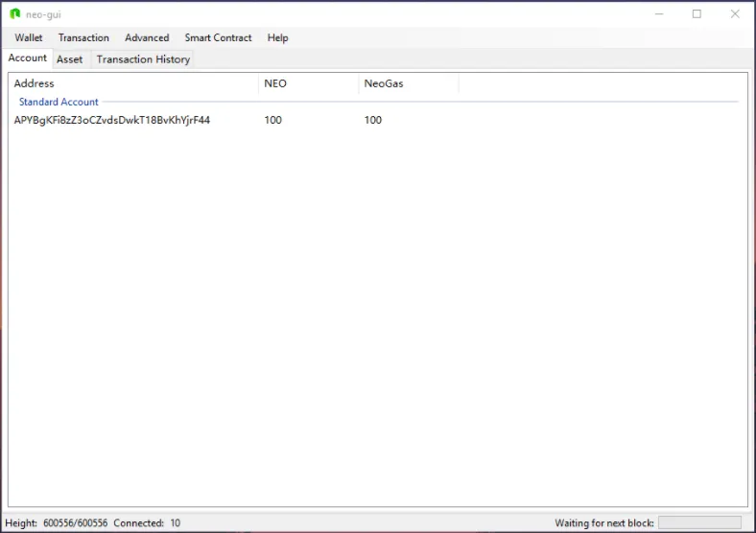Image resolution: width=756 pixels, height=533 pixels.
Task: Switch to the Transaction History tab
Action: 143,59
